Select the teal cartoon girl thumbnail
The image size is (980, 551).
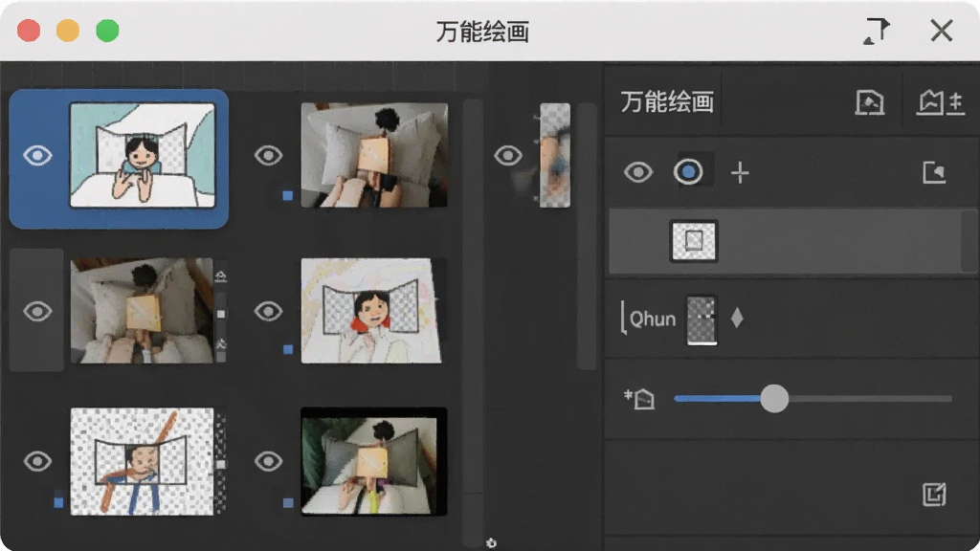coord(143,155)
